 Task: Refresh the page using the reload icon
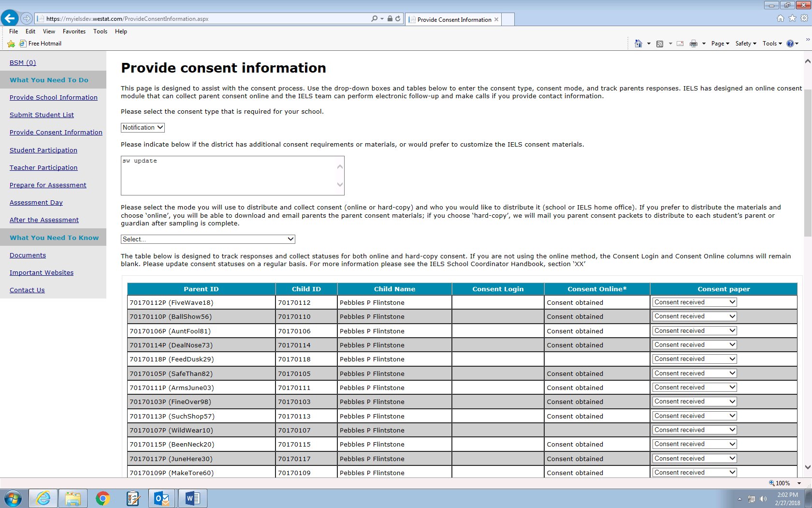pyautogui.click(x=398, y=18)
